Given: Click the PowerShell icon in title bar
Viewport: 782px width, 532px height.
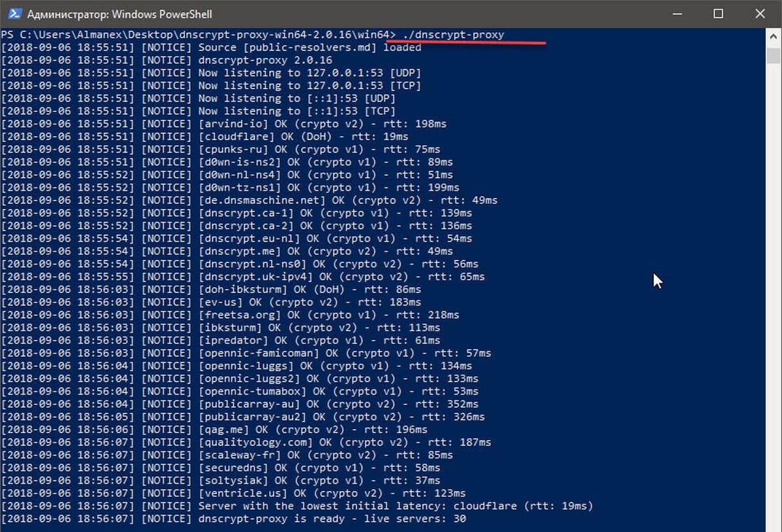Looking at the screenshot, I should pyautogui.click(x=14, y=14).
